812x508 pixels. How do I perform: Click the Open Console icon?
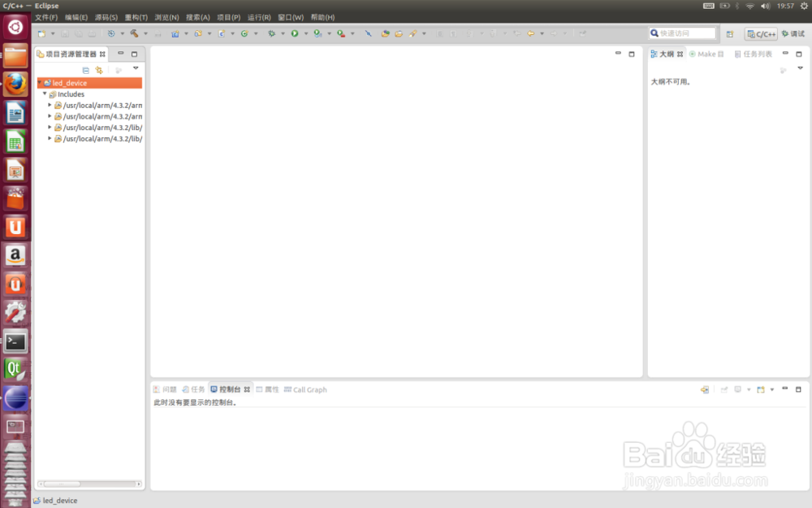click(x=761, y=389)
